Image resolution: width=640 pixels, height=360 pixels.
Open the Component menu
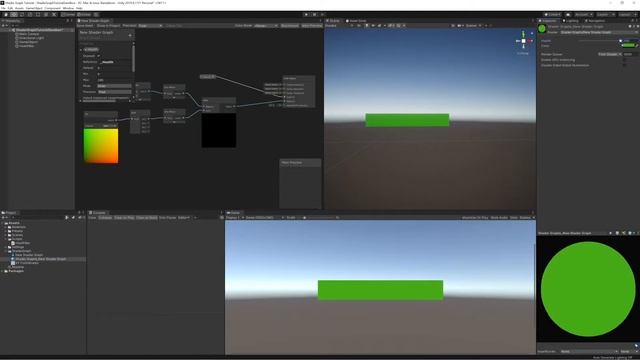point(52,8)
